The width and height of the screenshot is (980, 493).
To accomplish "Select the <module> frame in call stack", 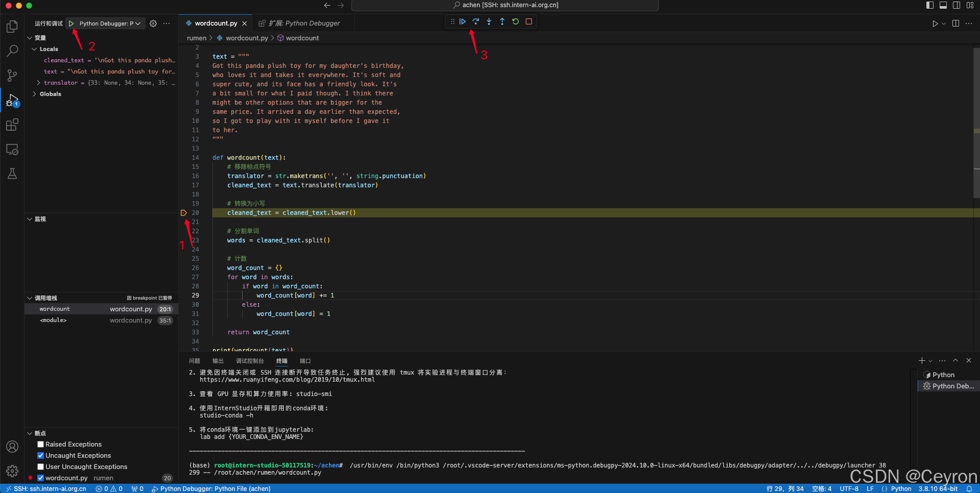I will (x=53, y=320).
